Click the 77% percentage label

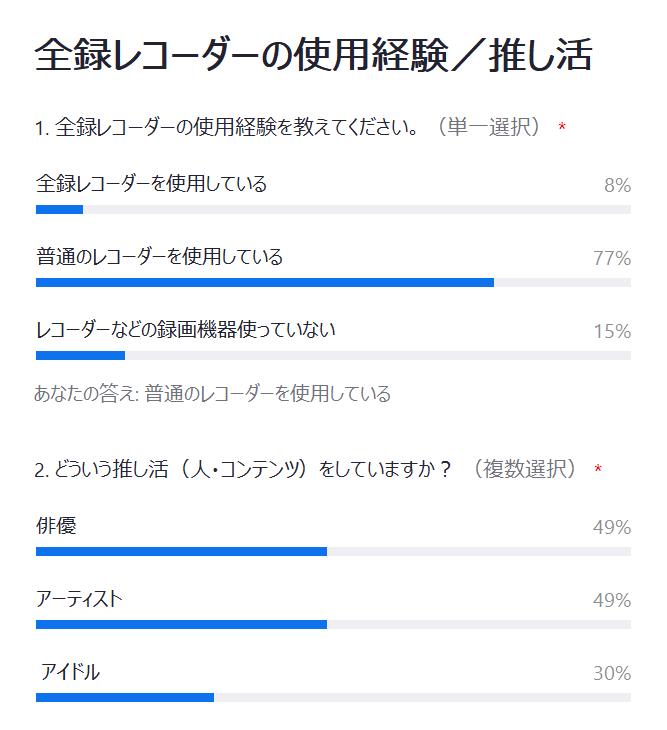click(x=612, y=258)
